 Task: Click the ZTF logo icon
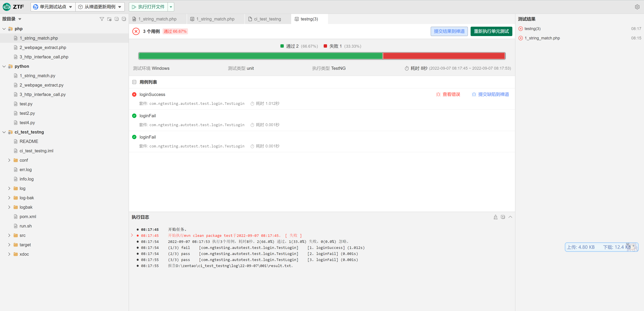7,7
